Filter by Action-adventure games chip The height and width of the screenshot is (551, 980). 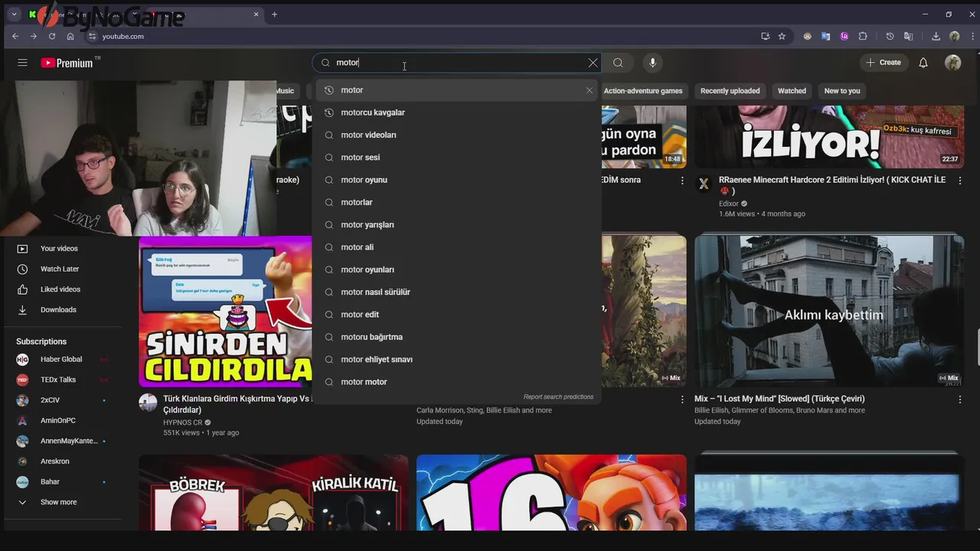(x=642, y=91)
